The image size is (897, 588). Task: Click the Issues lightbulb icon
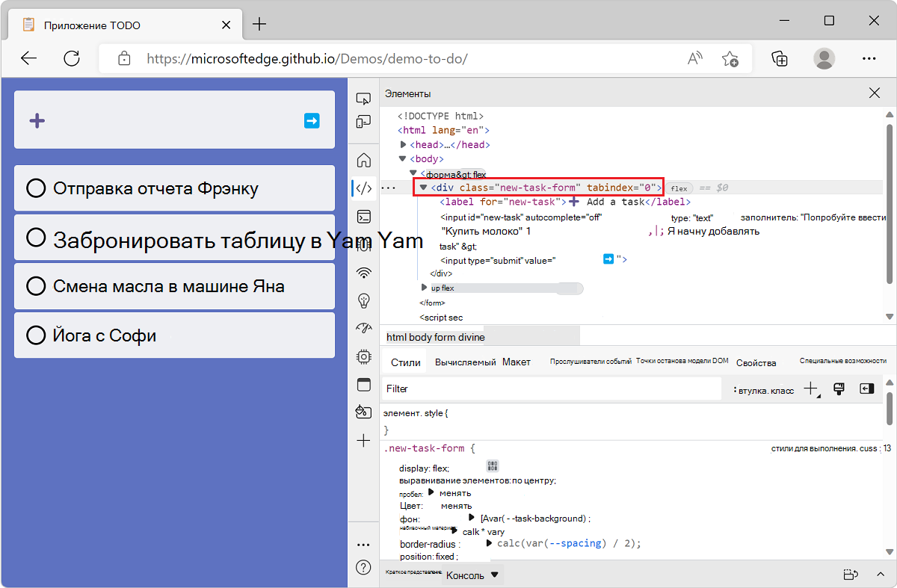tap(363, 301)
